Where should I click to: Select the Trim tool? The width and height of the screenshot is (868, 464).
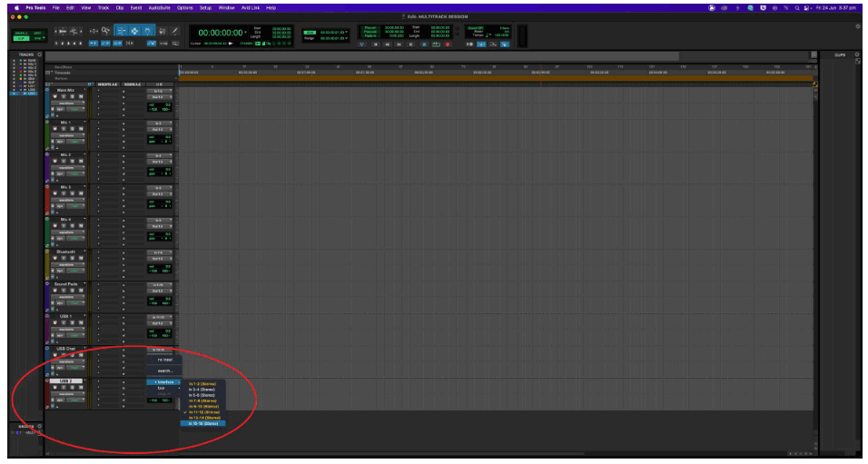point(122,31)
